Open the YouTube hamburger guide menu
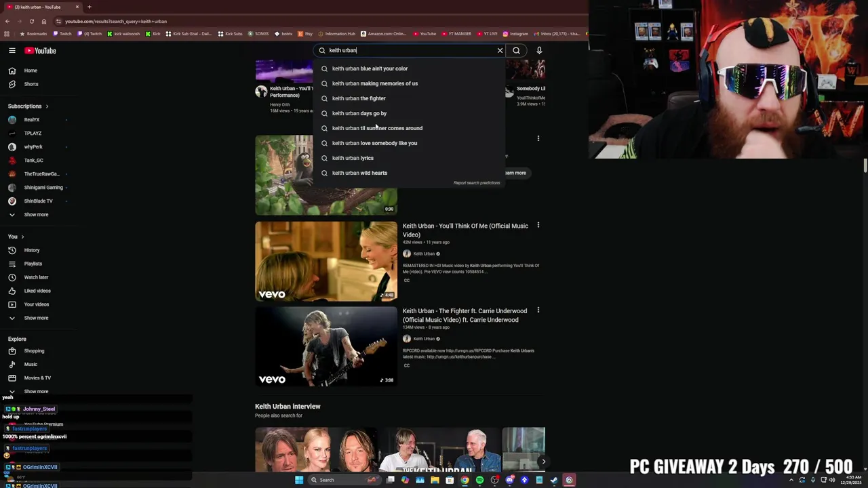This screenshot has height=488, width=868. [x=12, y=50]
